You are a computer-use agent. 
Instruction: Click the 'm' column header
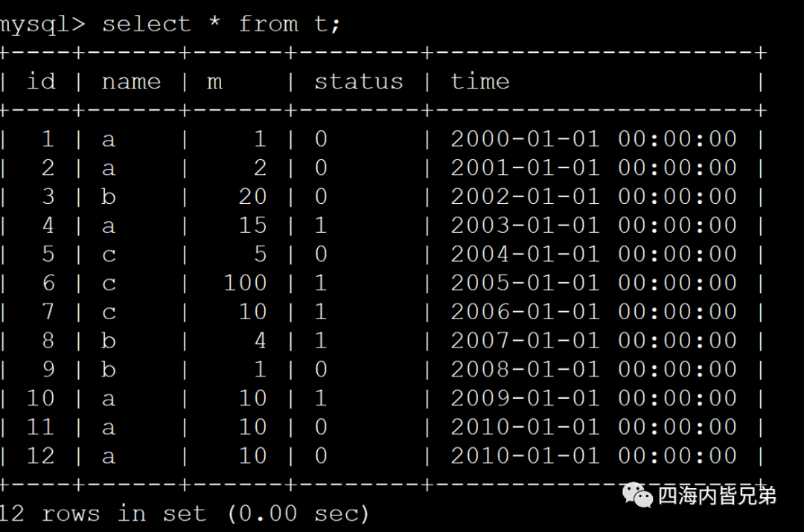pos(214,81)
